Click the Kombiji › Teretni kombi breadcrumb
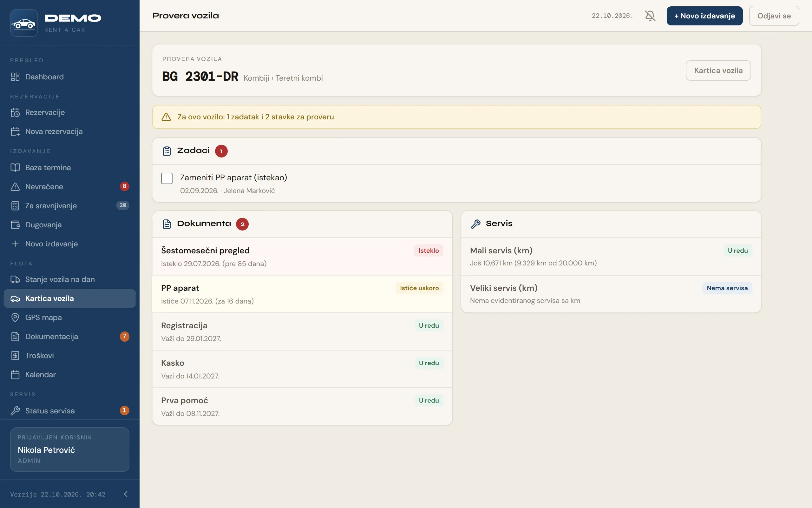Viewport: 812px width, 508px height. tap(283, 78)
